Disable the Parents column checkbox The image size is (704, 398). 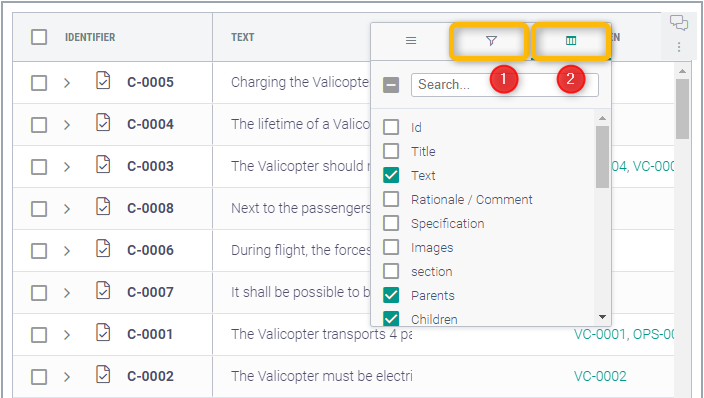click(391, 295)
